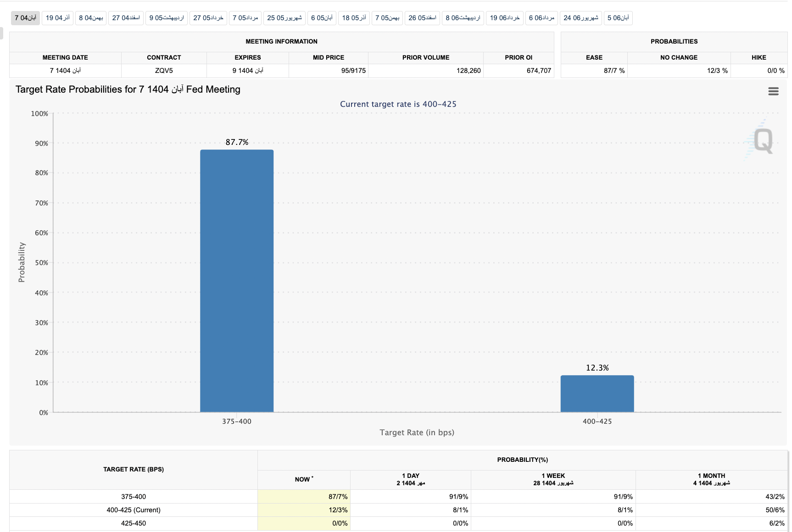Select the 19 آذر 04 meeting tab
792x532 pixels.
tap(58, 18)
